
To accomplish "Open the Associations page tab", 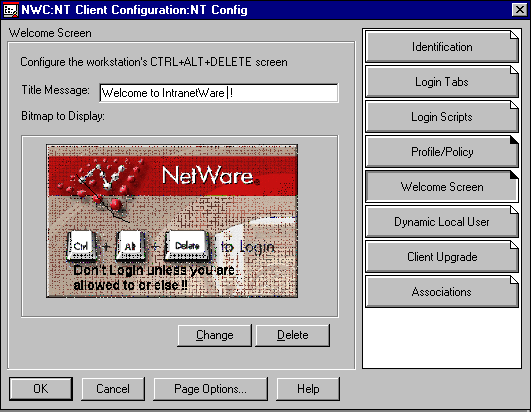I will 442,291.
